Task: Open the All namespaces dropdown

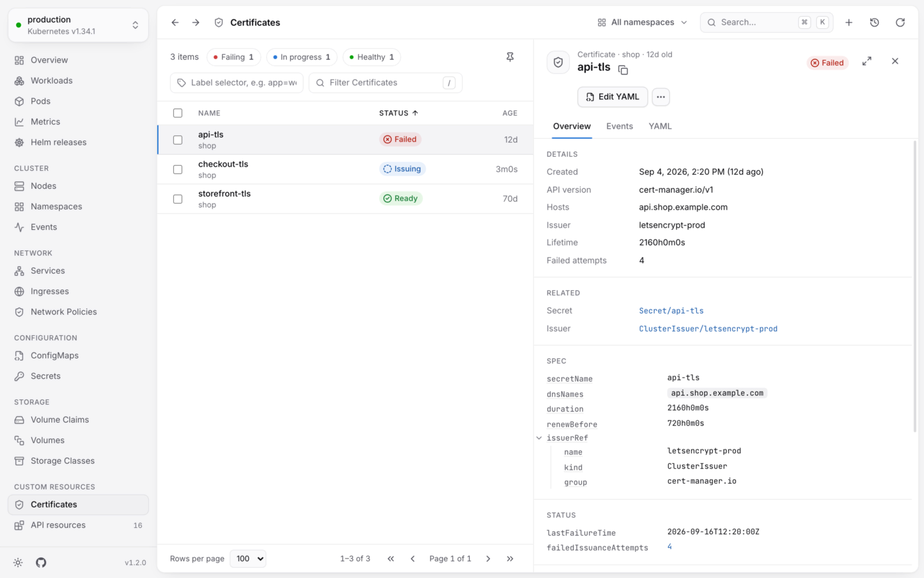Action: click(642, 22)
